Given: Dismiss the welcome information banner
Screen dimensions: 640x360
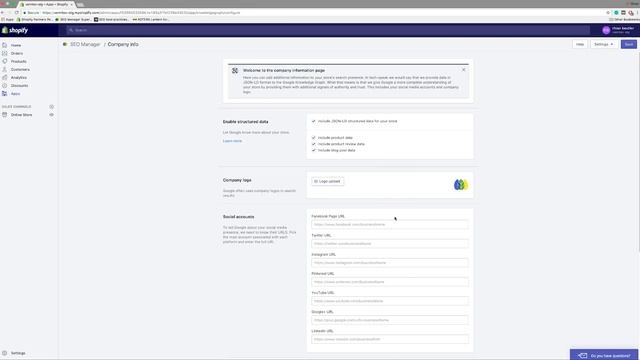Looking at the screenshot, I should click(x=464, y=70).
